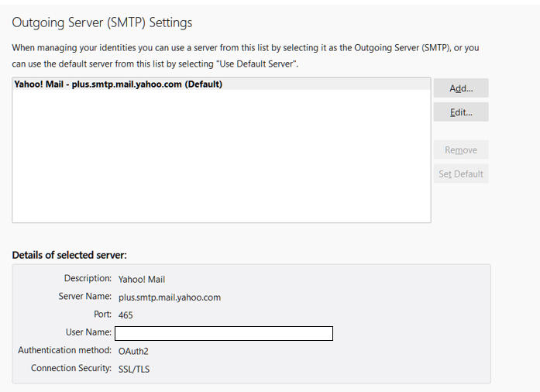Click the Add... button
Screen dimensions: 540x392
[461, 88]
